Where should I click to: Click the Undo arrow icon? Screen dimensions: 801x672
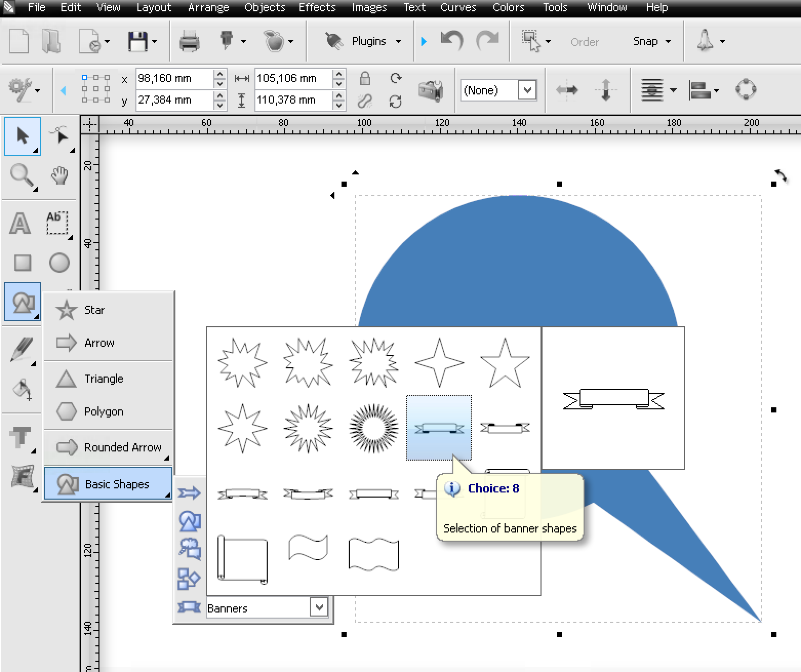coord(452,41)
